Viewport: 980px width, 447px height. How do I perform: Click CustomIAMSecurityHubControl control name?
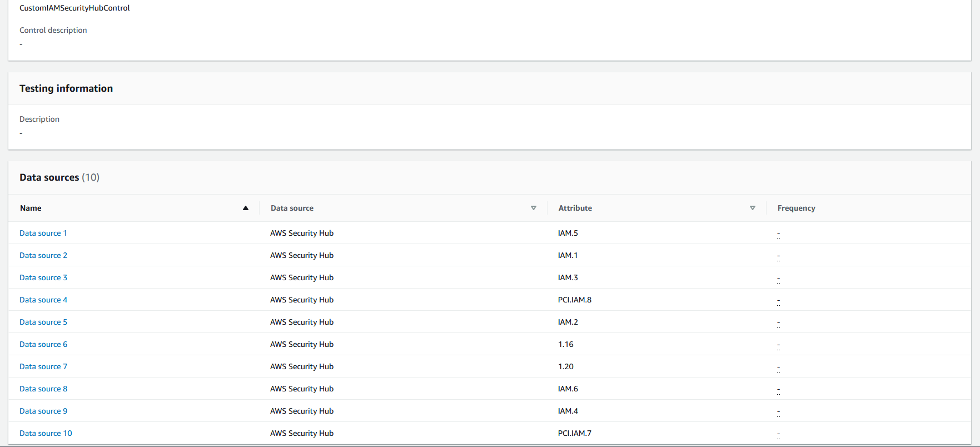(x=74, y=8)
